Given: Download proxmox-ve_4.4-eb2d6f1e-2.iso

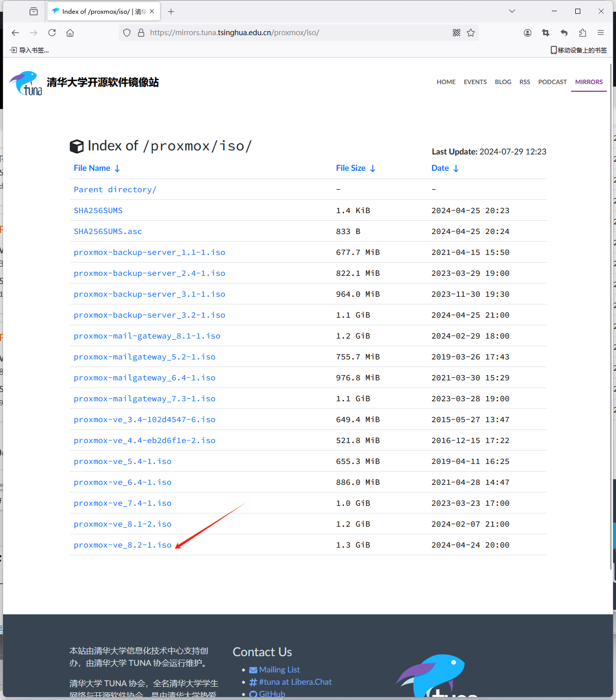Looking at the screenshot, I should coord(145,440).
